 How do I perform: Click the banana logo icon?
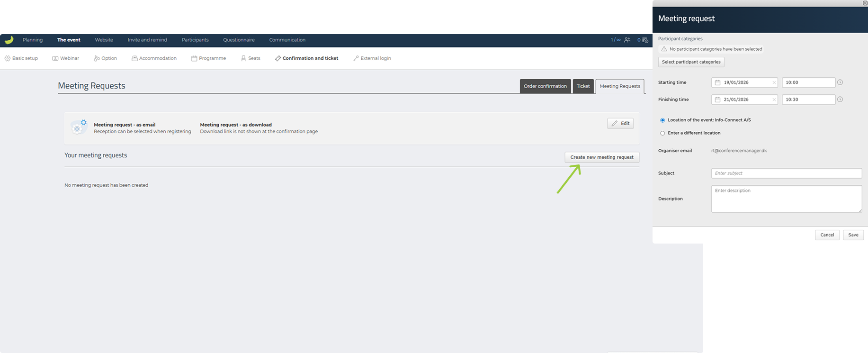point(9,40)
